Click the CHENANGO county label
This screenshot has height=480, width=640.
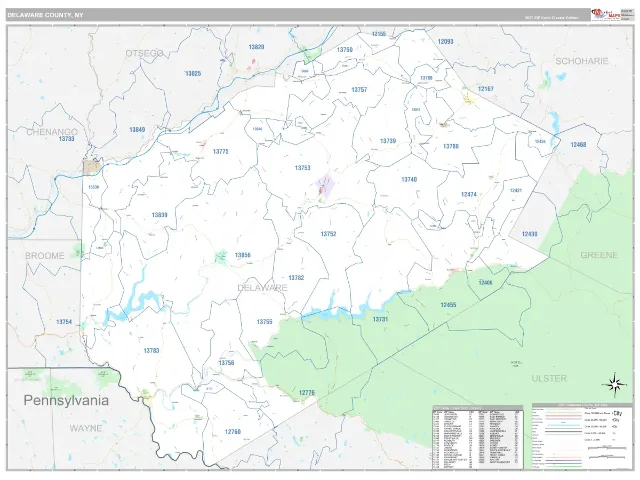pos(52,132)
